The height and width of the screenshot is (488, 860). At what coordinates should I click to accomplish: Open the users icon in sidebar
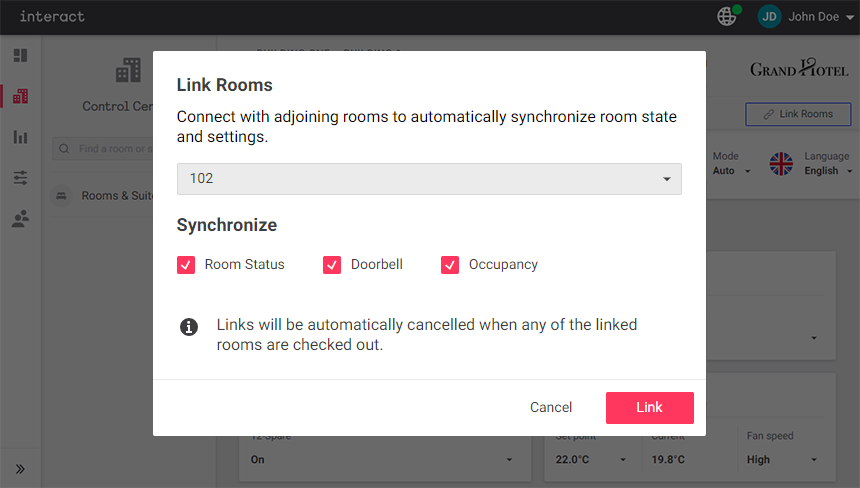tap(20, 219)
